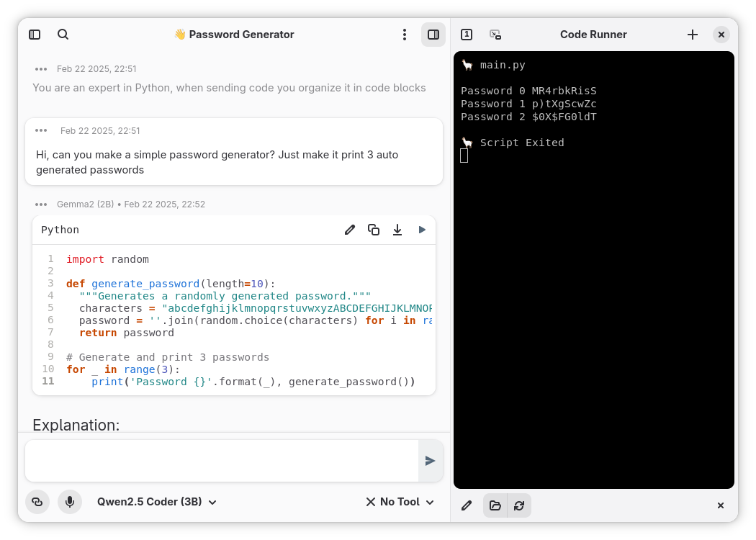Click the 'Password 2 $0X$FG0ldT' output line

529,117
